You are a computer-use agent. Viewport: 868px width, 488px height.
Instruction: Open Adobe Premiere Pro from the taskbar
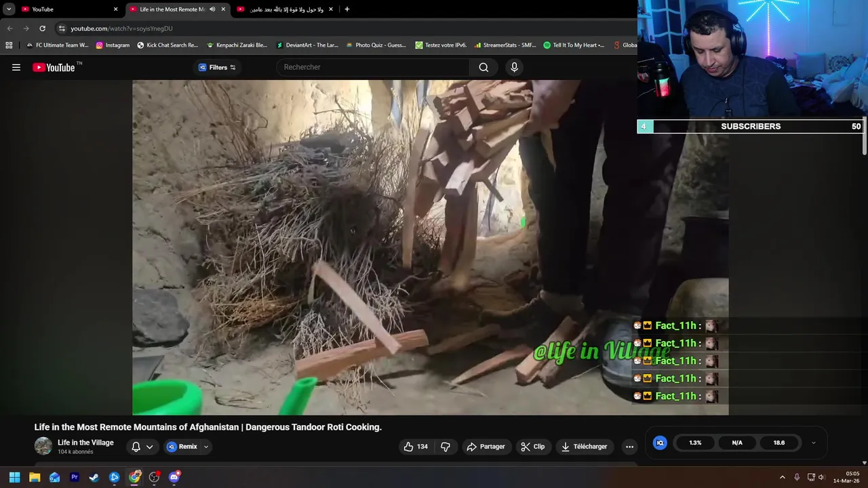[x=75, y=477]
